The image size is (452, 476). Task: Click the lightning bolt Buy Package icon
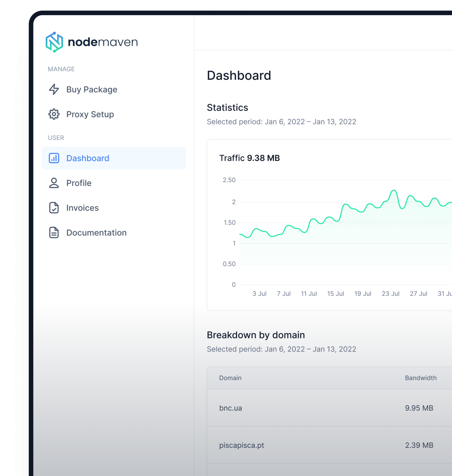[54, 89]
